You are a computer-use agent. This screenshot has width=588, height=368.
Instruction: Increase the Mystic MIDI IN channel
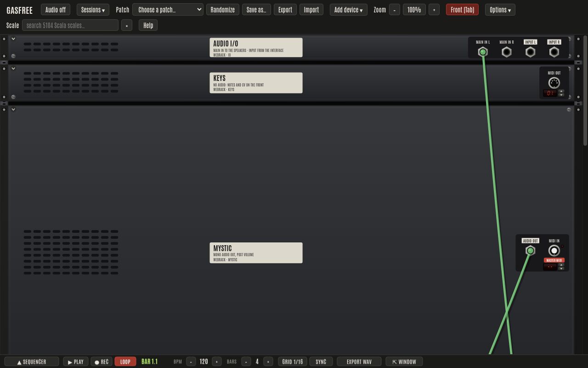click(561, 265)
